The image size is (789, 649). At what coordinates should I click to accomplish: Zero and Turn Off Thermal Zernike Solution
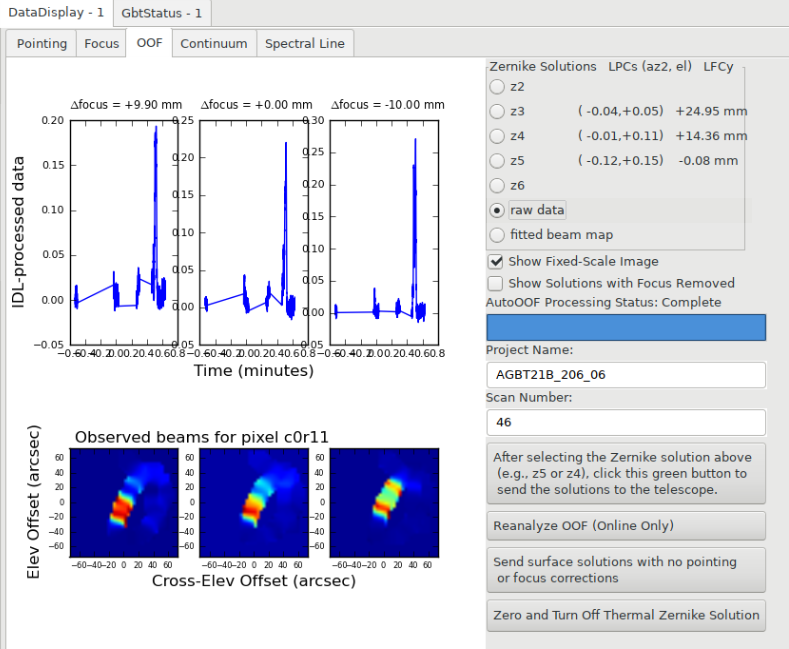[x=626, y=615]
